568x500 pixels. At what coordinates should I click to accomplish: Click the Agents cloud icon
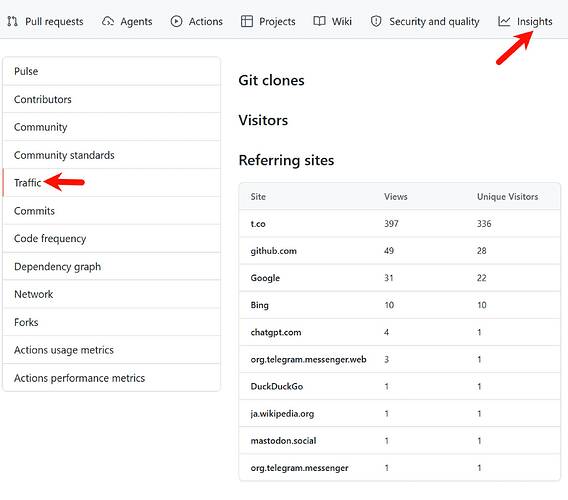coord(108,21)
